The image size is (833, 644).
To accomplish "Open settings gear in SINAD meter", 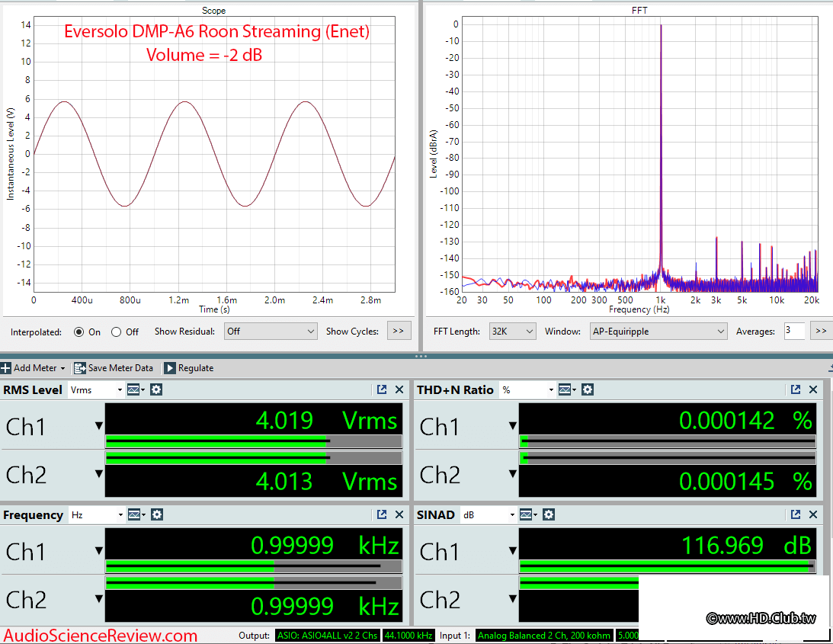I will tap(549, 514).
